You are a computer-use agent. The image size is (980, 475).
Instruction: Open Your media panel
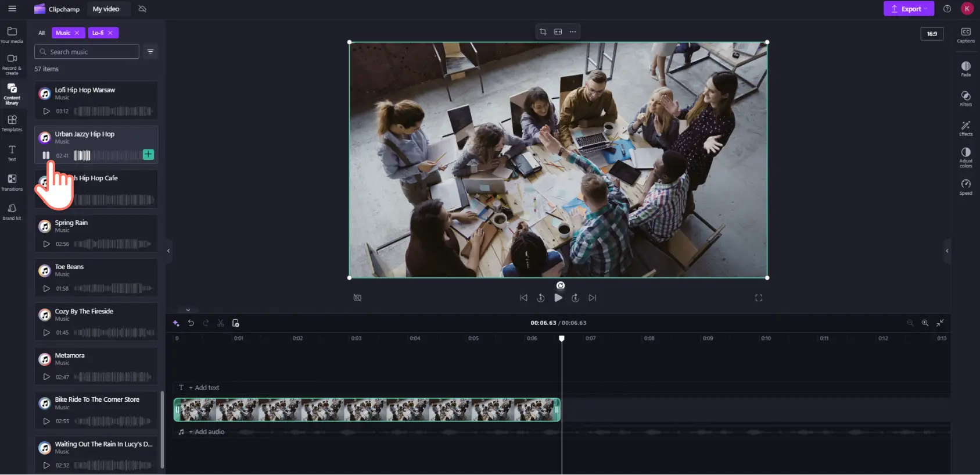click(12, 35)
